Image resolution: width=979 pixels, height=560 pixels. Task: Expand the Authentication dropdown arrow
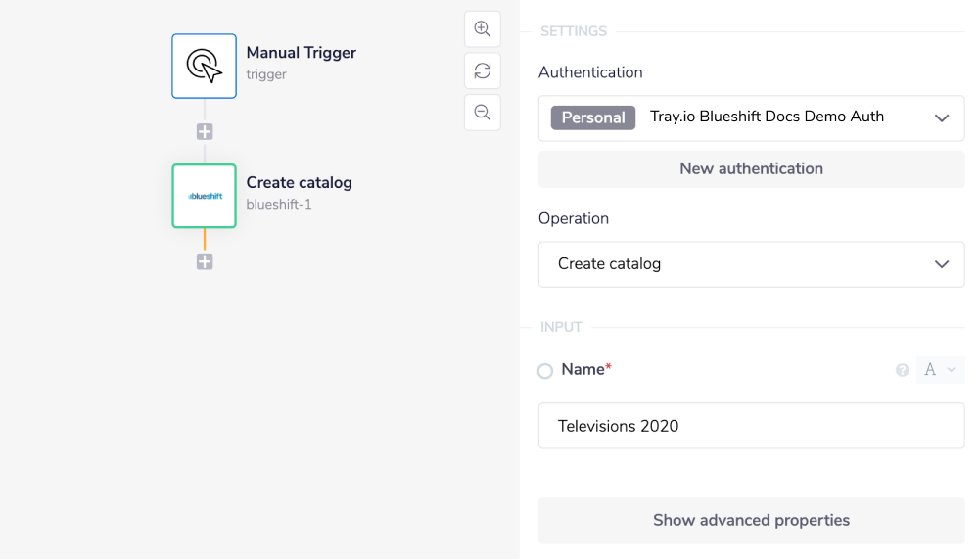(942, 117)
